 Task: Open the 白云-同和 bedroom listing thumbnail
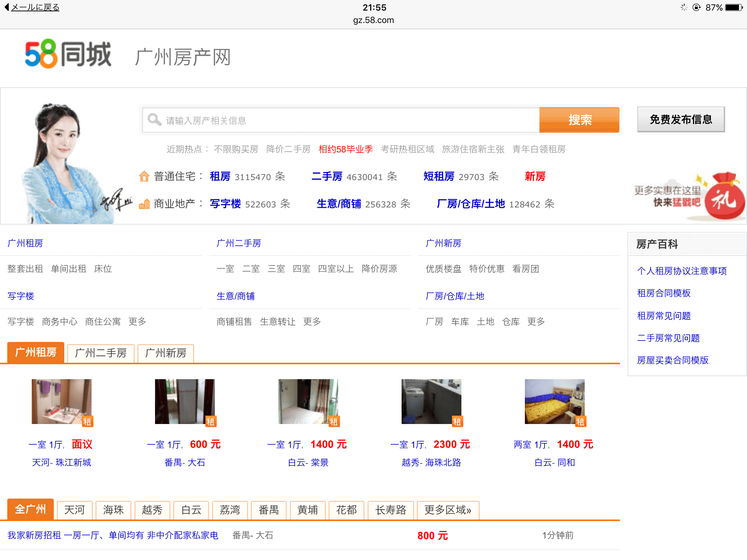tap(554, 401)
